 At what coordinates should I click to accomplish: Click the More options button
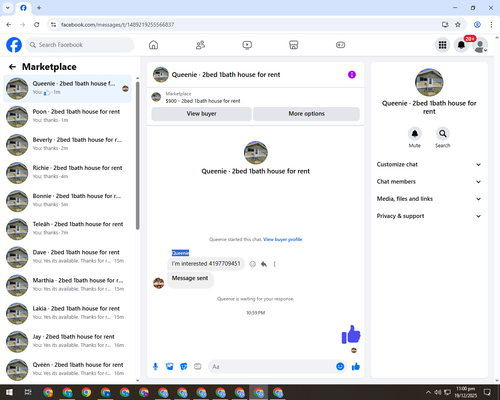[306, 114]
